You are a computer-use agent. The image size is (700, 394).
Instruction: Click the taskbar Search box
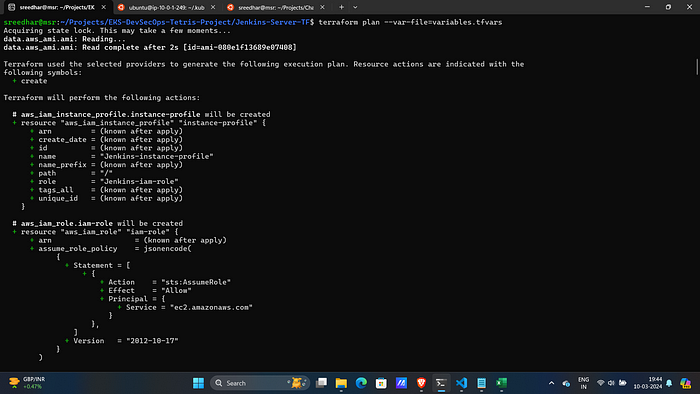[x=260, y=383]
